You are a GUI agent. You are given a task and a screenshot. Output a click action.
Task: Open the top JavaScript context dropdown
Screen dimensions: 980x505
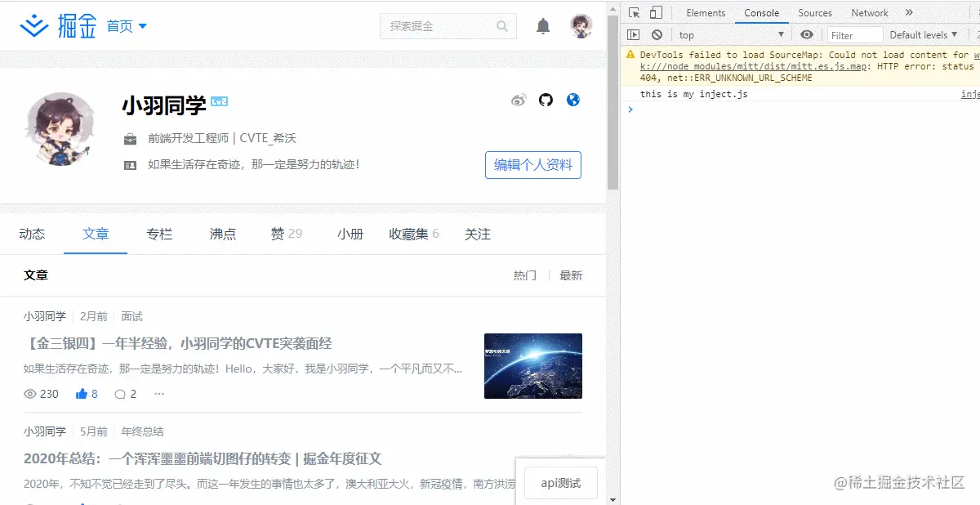click(731, 34)
